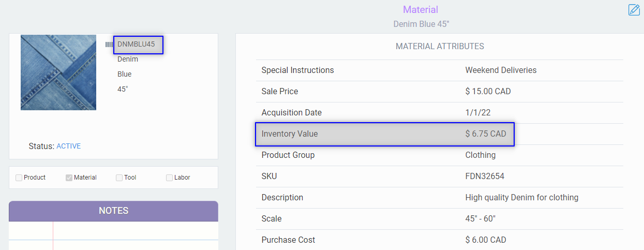
Task: Toggle the Material checkbox
Action: tap(69, 178)
